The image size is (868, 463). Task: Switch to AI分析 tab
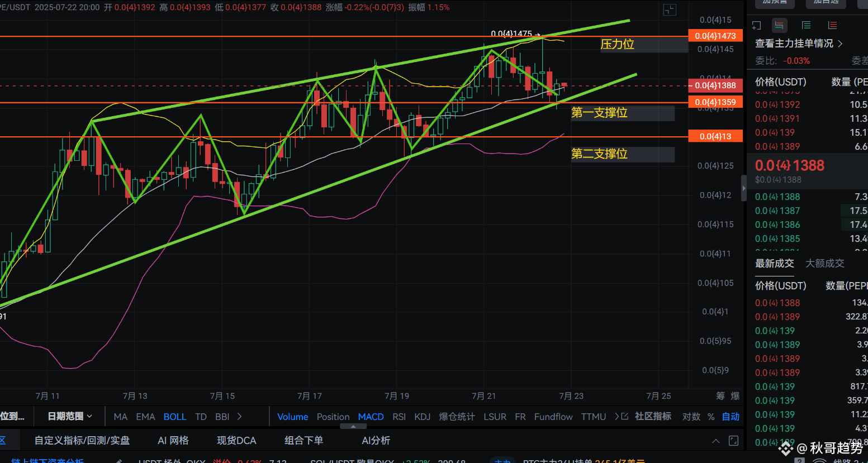point(376,441)
